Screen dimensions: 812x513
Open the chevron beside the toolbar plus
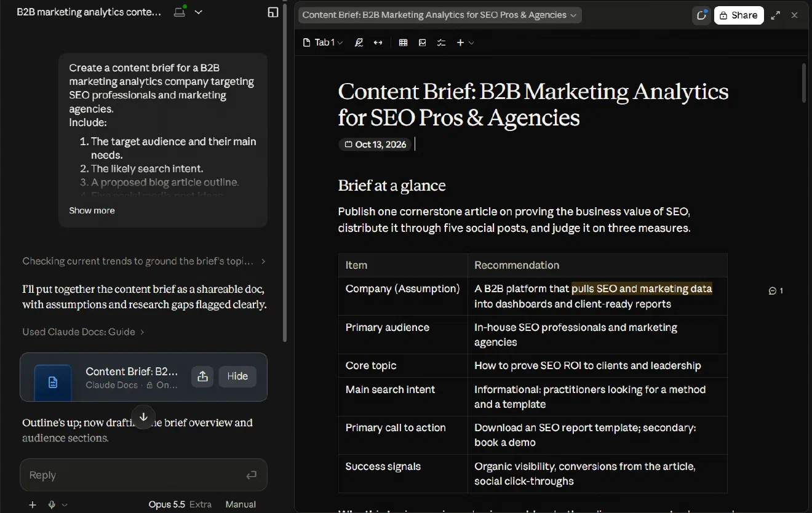coord(472,42)
